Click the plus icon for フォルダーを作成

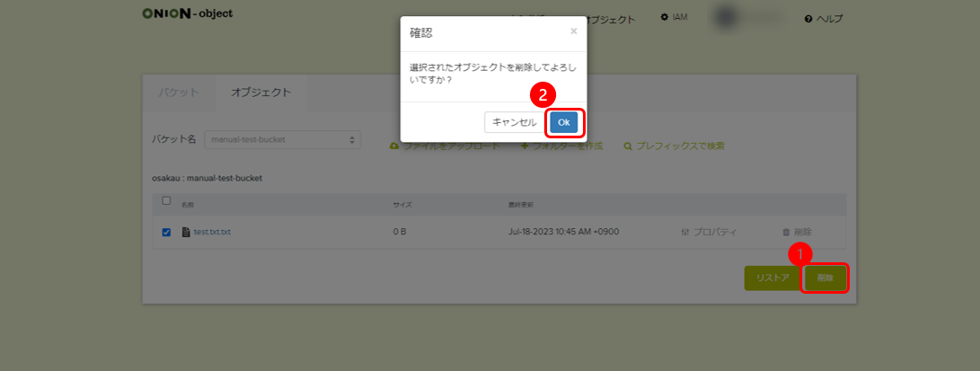525,146
